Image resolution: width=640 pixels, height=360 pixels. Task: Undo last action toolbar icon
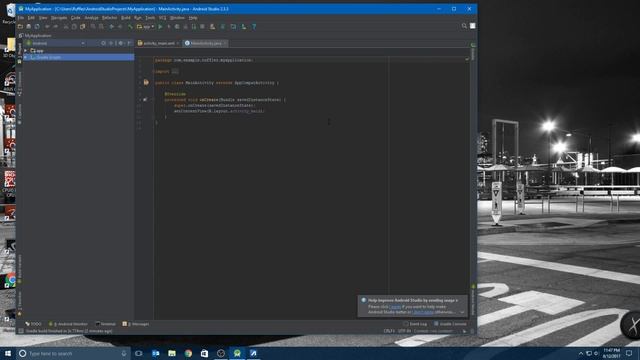point(47,27)
